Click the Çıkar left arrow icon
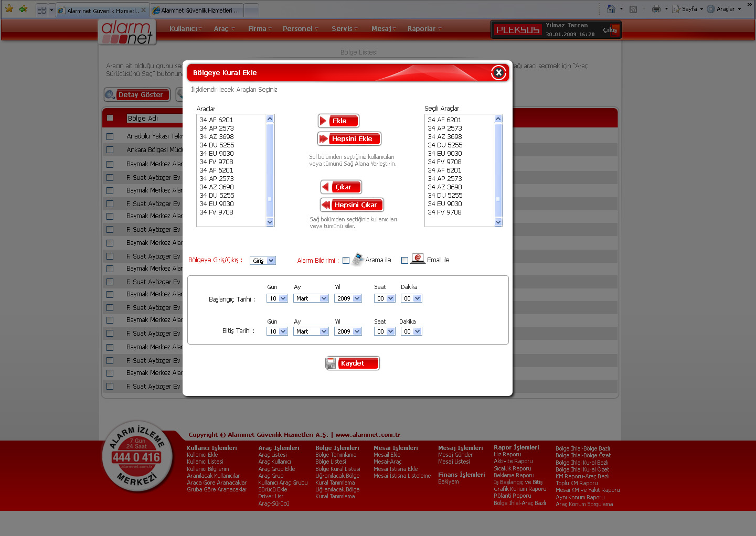Image resolution: width=756 pixels, height=536 pixels. tap(326, 187)
